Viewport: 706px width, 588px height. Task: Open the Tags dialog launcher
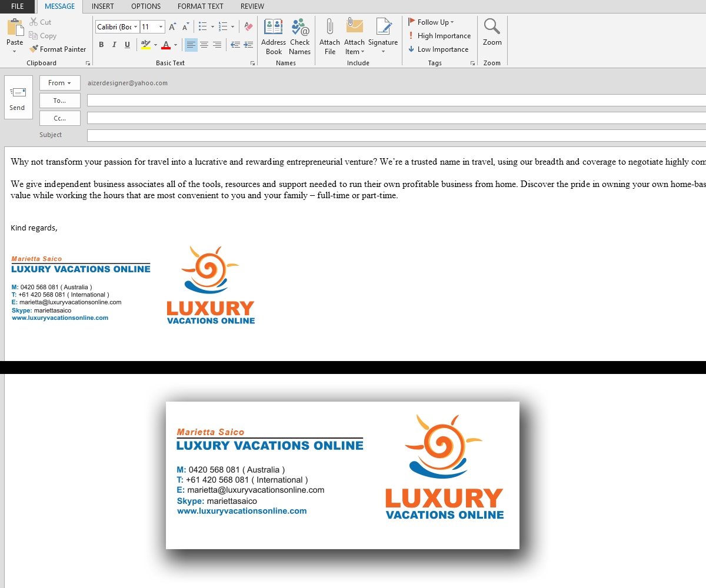pos(472,63)
